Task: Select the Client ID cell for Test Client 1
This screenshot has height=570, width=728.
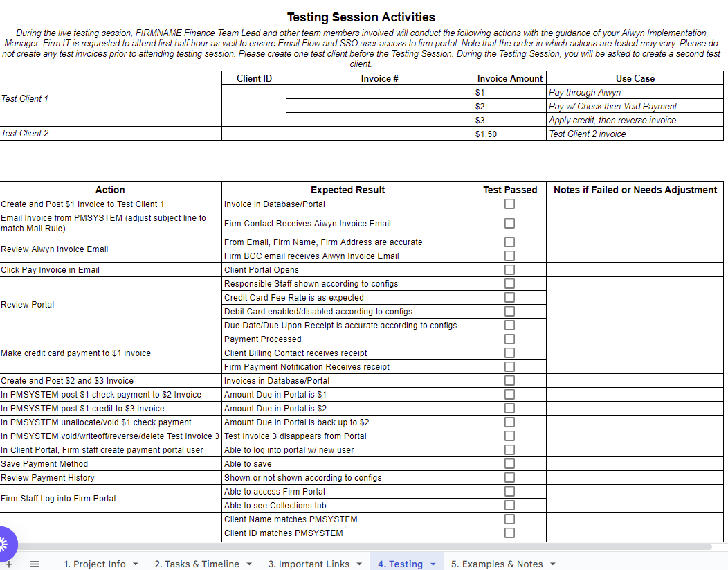Action: [254, 105]
